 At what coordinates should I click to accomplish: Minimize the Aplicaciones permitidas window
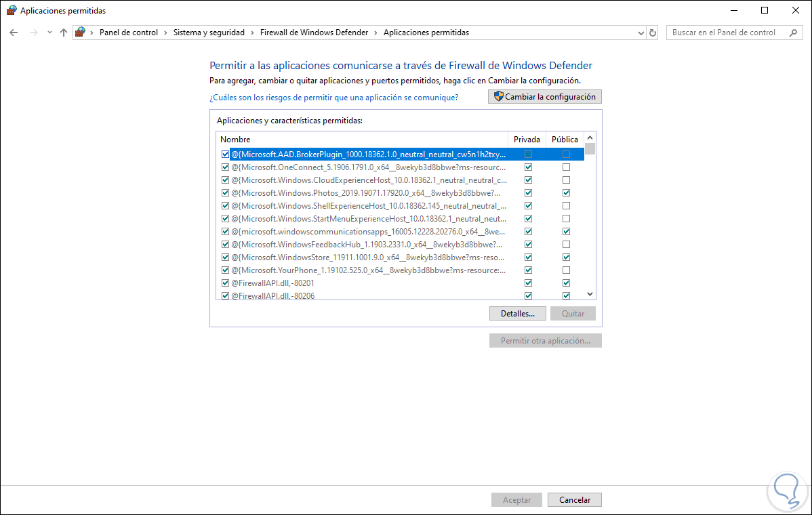point(734,10)
